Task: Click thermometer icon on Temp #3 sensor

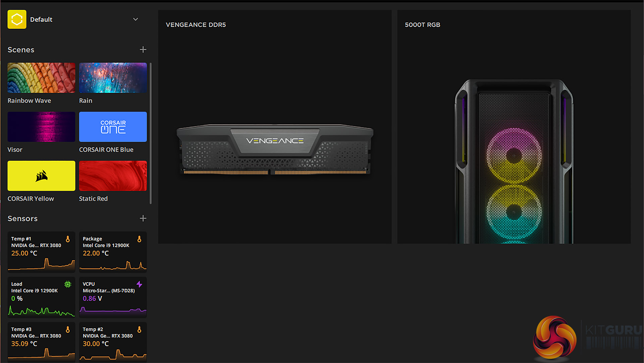Action: pos(68,330)
